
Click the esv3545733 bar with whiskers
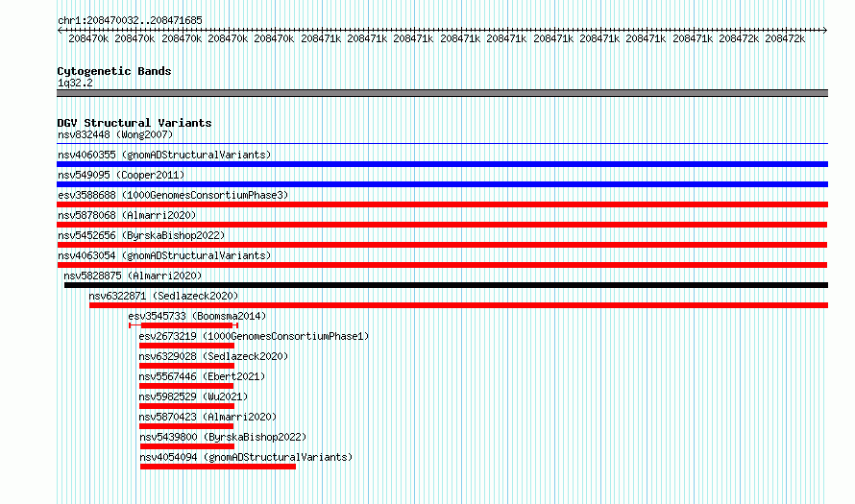(183, 325)
